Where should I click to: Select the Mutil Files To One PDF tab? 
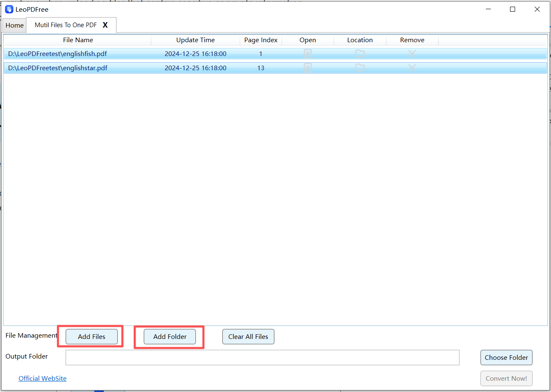point(65,25)
